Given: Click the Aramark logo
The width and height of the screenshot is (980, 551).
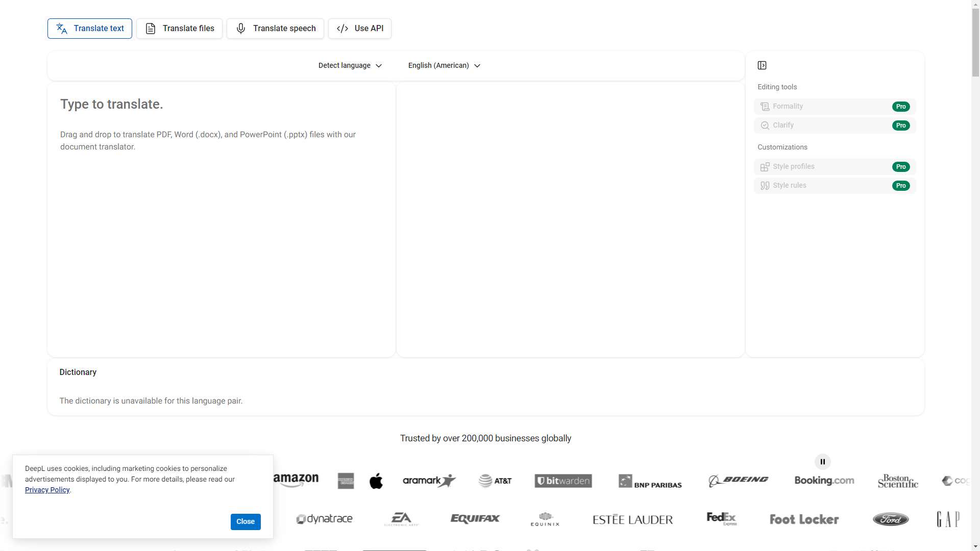Looking at the screenshot, I should [x=429, y=481].
